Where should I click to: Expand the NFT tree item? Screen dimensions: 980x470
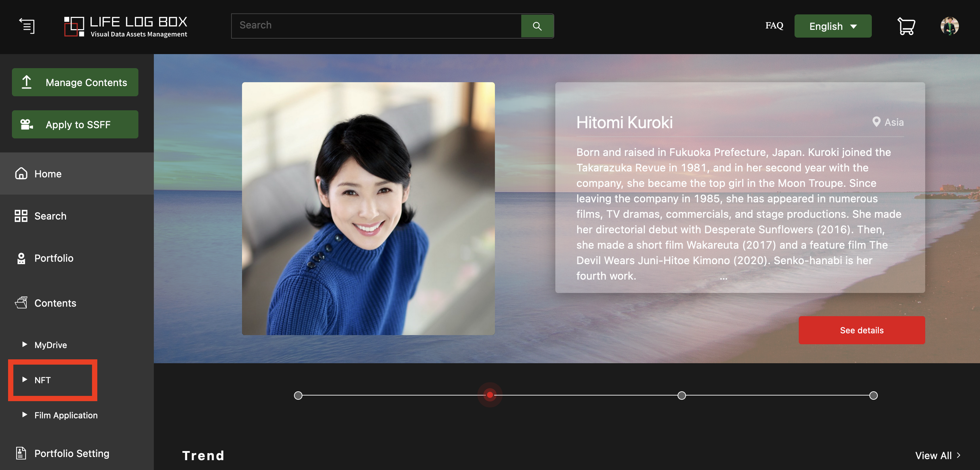(x=37, y=380)
